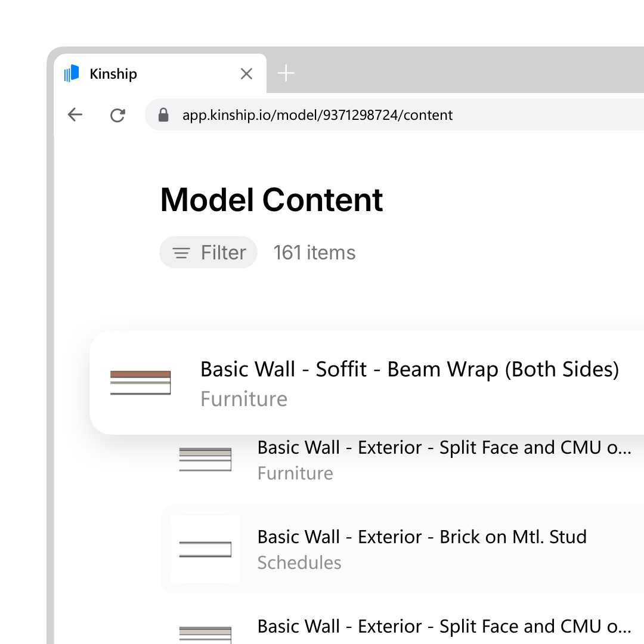Open last Split Face and CMU item

tap(444, 626)
